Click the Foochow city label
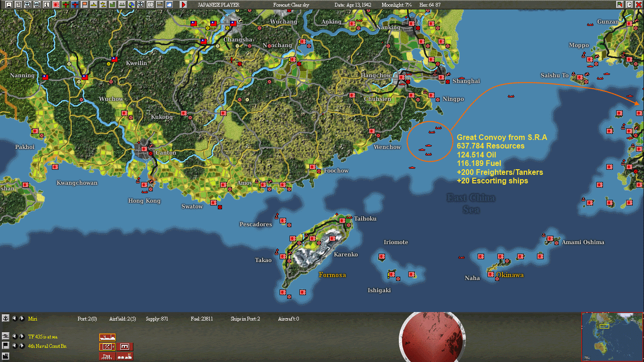 coord(336,171)
